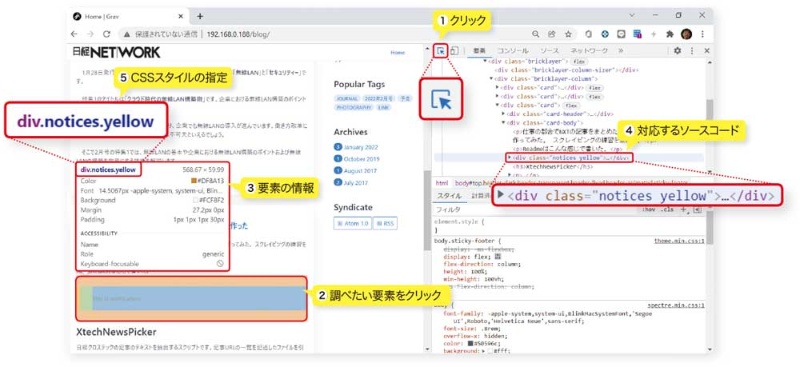Close the Home | Grav tab

point(180,16)
